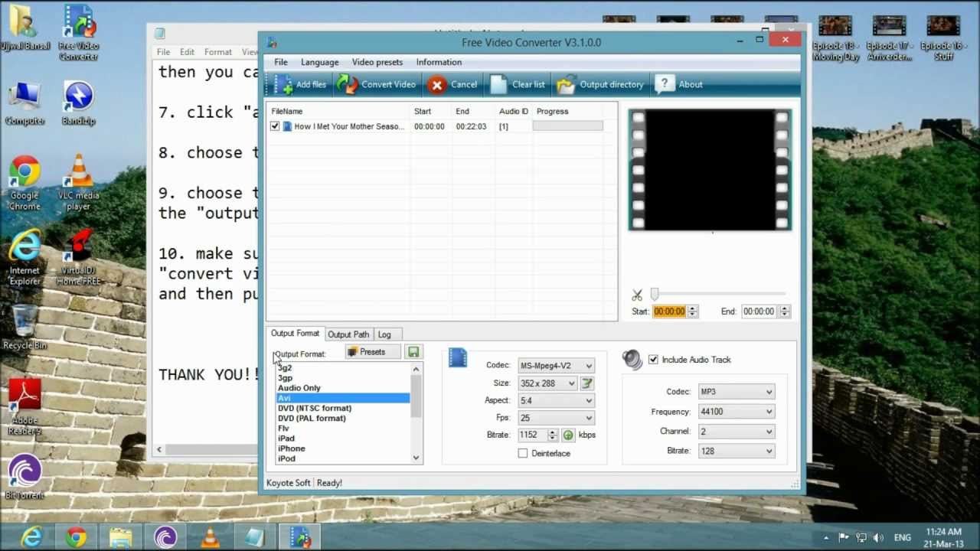Open the video Codec MS-Mpeg4-V2 dropdown
This screenshot has height=551, width=980.
(556, 366)
